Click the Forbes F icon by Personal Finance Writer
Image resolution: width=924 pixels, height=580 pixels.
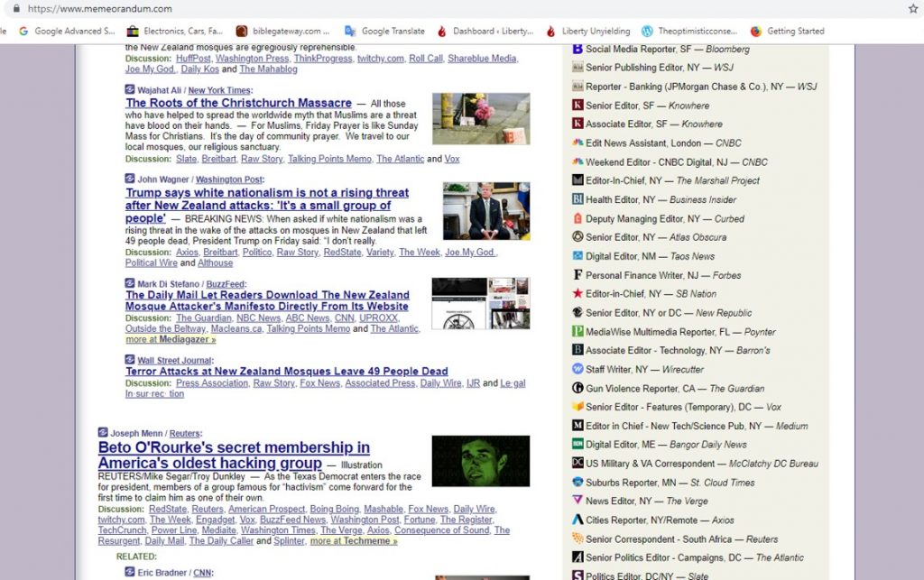[x=577, y=275]
